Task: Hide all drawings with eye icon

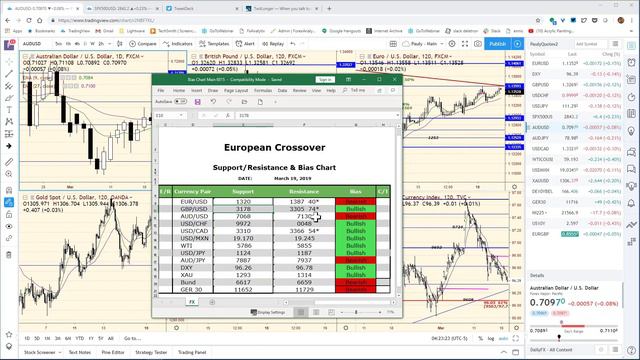Action: pyautogui.click(x=9, y=226)
